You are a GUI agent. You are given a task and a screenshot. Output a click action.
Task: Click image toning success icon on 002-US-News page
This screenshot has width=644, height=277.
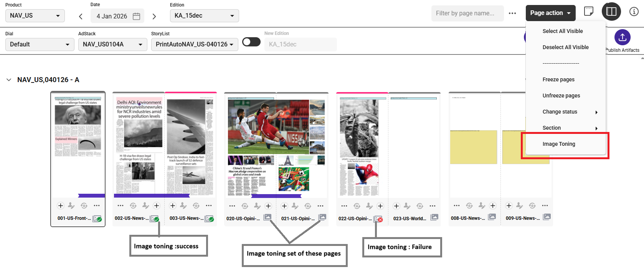click(155, 219)
